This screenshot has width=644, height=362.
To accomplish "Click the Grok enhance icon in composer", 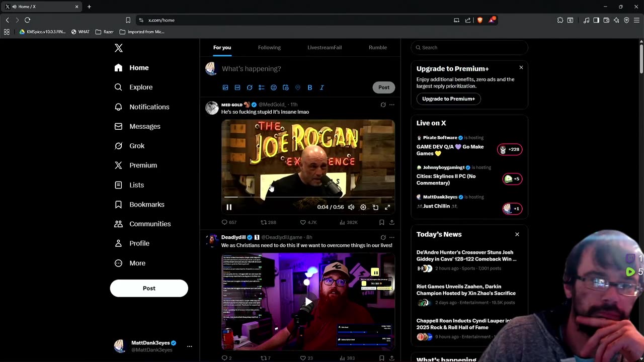I will [x=250, y=87].
